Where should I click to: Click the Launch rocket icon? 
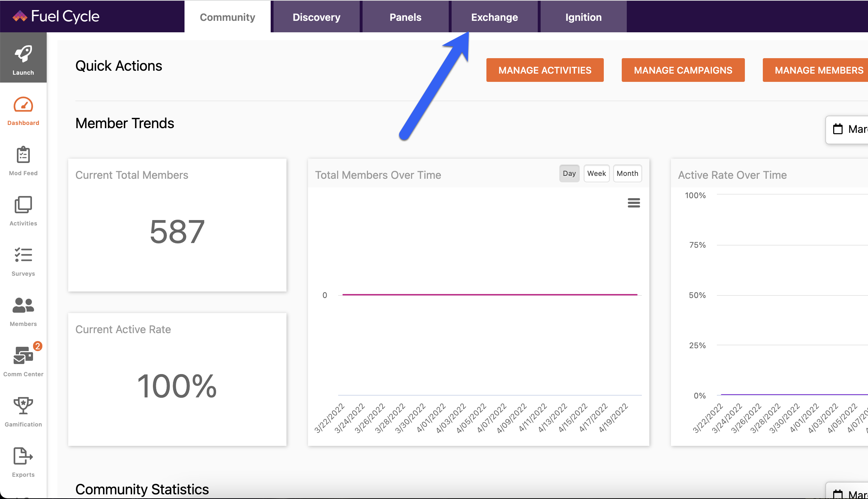[23, 54]
